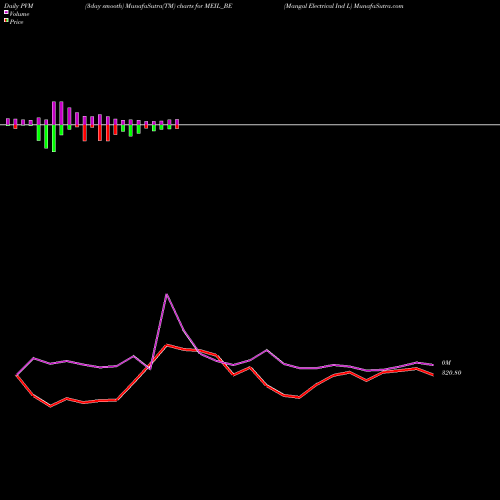This screenshot has height=500, width=500.
Task: Click the longest green price bar
Action: point(54,138)
